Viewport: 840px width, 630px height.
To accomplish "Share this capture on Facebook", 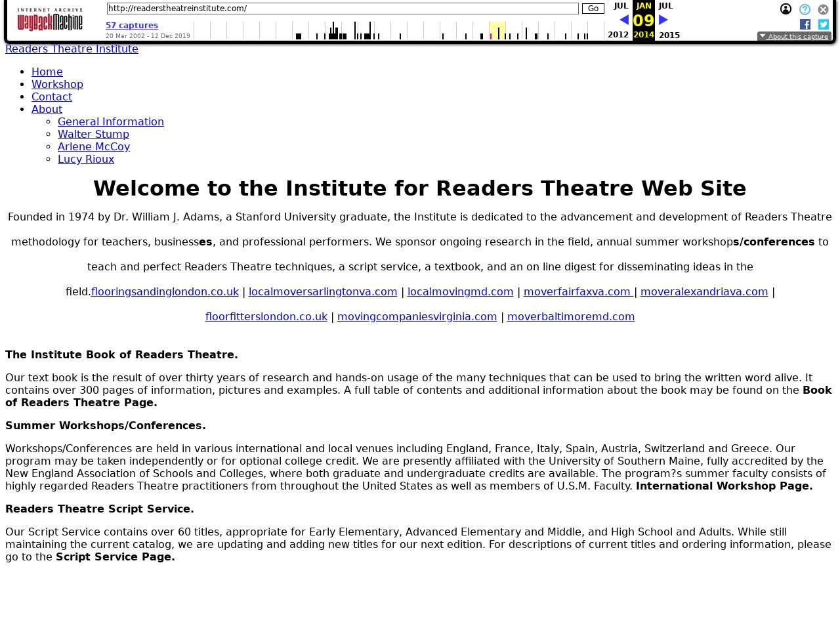I will click(x=805, y=24).
